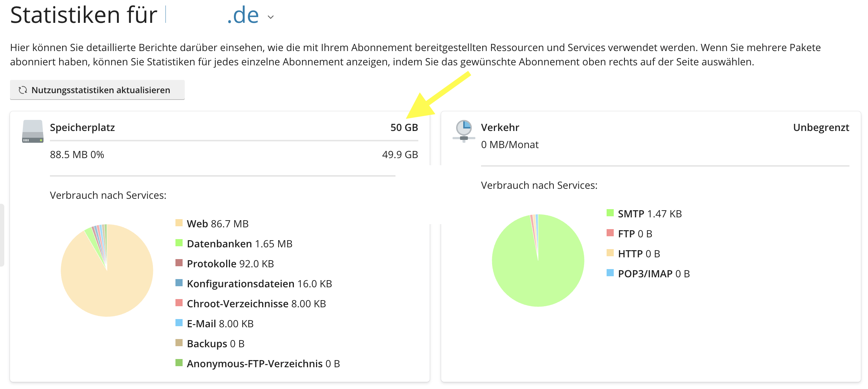Click the Verkehr traffic clock icon

[x=464, y=131]
